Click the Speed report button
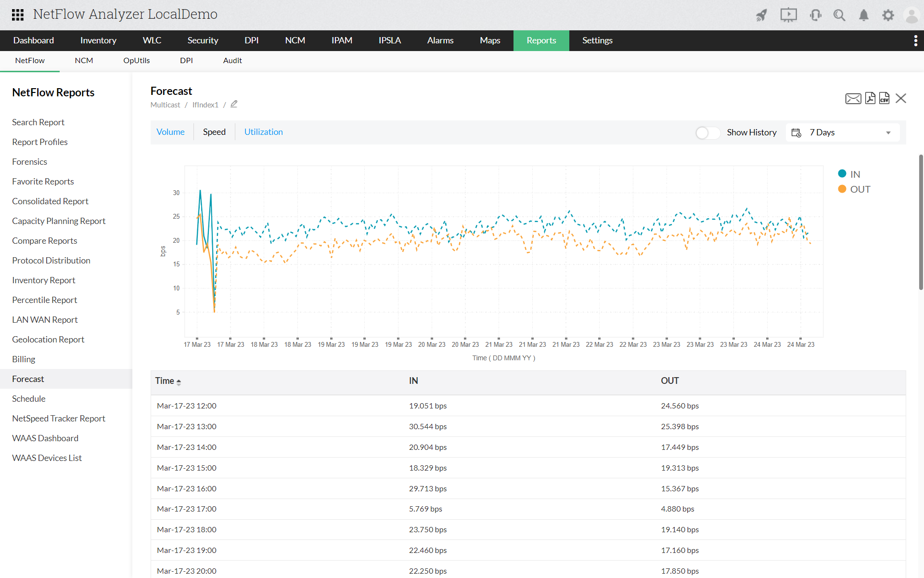This screenshot has height=578, width=924. 214,131
